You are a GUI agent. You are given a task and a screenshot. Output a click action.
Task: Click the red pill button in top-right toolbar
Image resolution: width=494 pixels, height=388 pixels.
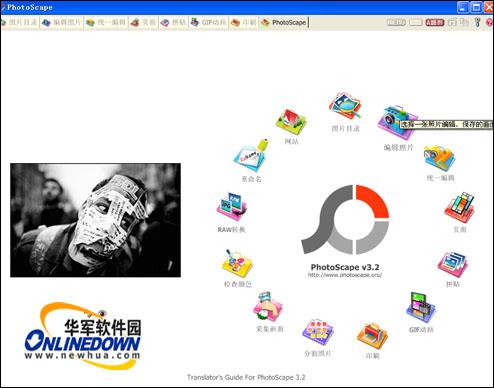[x=435, y=23]
